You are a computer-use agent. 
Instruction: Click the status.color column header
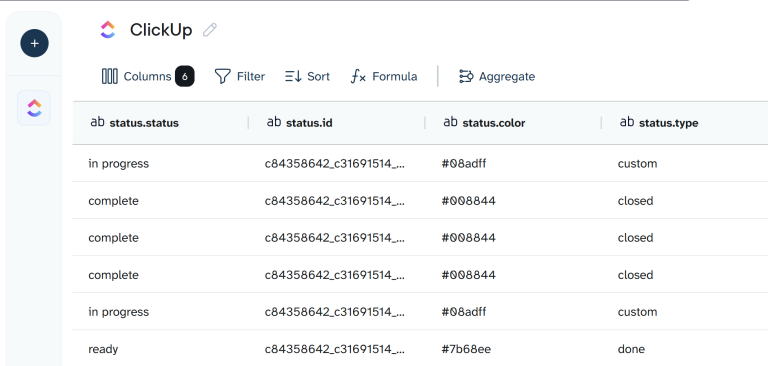pos(513,122)
